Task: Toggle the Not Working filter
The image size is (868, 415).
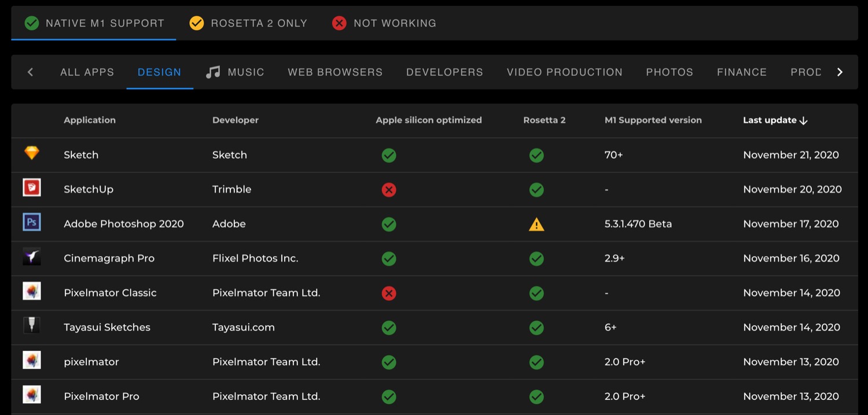Action: point(384,23)
